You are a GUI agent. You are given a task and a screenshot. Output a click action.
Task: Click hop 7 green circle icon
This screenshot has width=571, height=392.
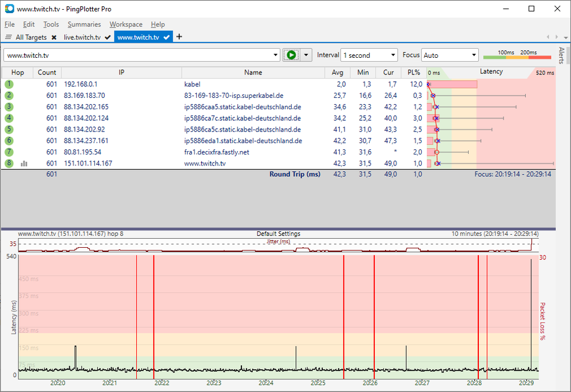click(9, 152)
